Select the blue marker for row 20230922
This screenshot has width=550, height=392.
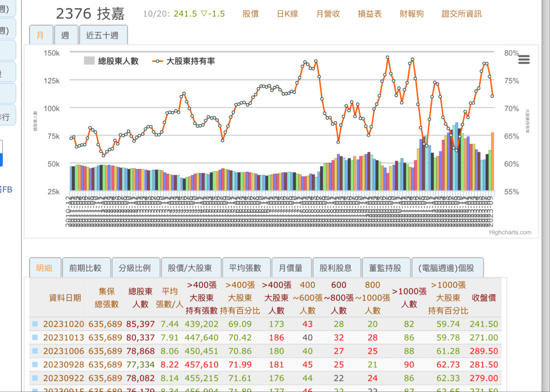click(35, 378)
